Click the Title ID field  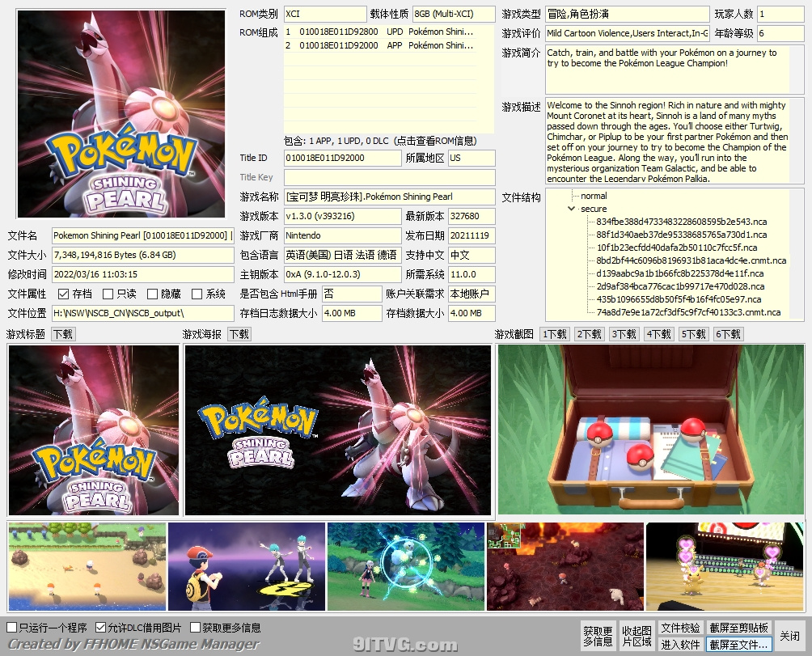coord(342,158)
